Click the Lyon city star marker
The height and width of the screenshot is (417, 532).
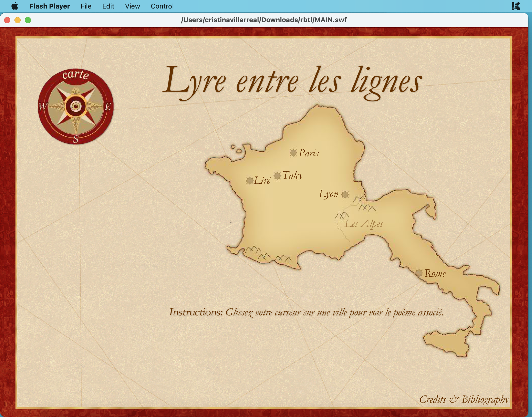(345, 194)
